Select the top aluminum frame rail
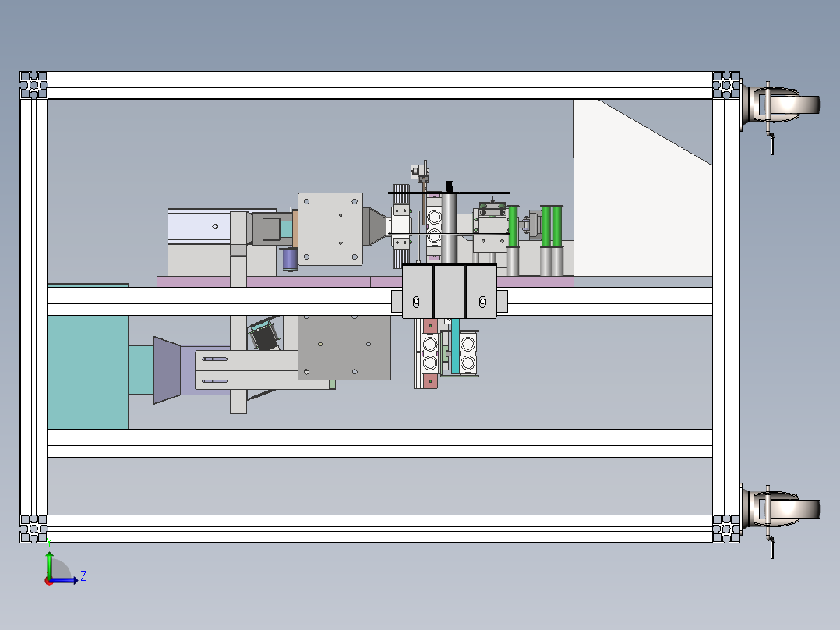This screenshot has height=630, width=840. (x=379, y=85)
